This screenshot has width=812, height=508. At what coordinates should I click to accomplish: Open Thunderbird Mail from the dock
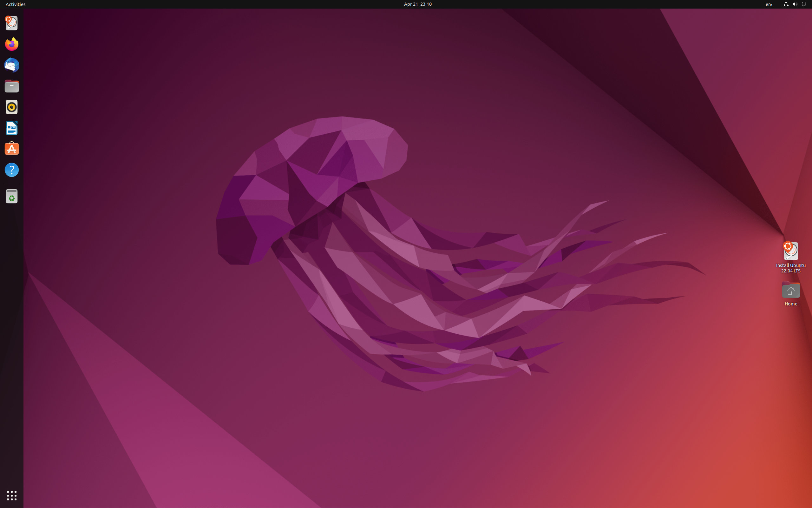click(12, 65)
